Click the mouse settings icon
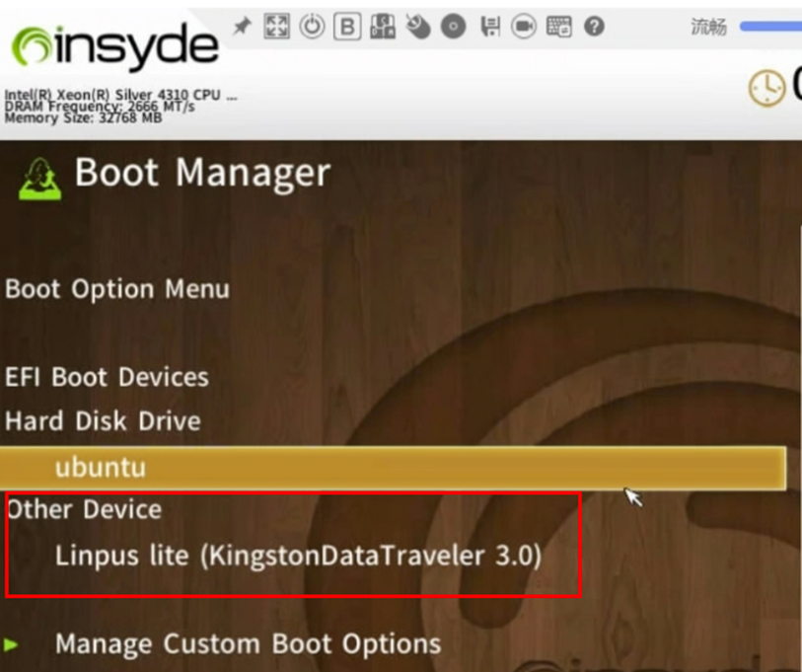Image resolution: width=802 pixels, height=672 pixels. click(x=418, y=26)
